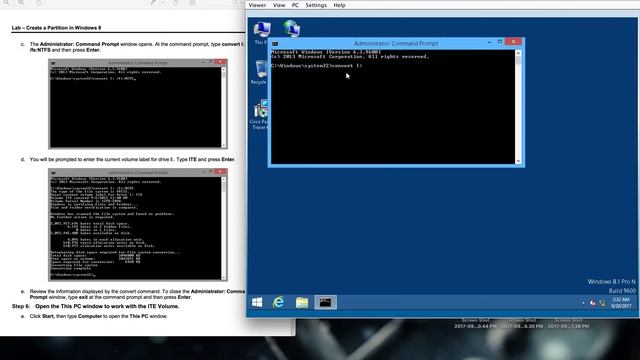This screenshot has height=360, width=640.
Task: Minimize the live Administrator: Command Prompt window
Action: pyautogui.click(x=489, y=42)
